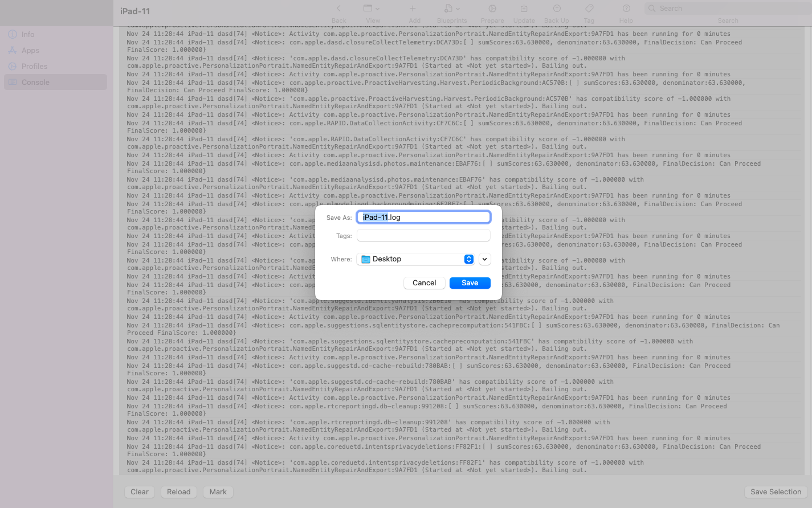Click the Prepare toolbar icon
The image size is (812, 508).
click(492, 9)
